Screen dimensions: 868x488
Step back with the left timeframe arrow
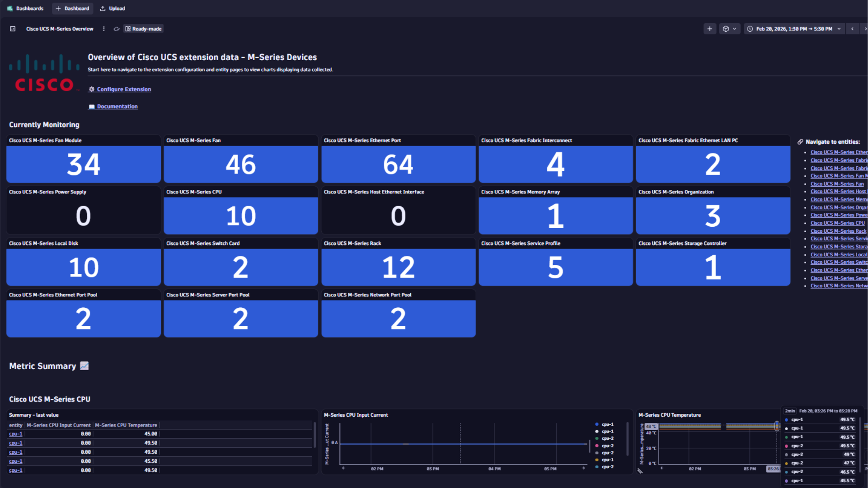[852, 28]
